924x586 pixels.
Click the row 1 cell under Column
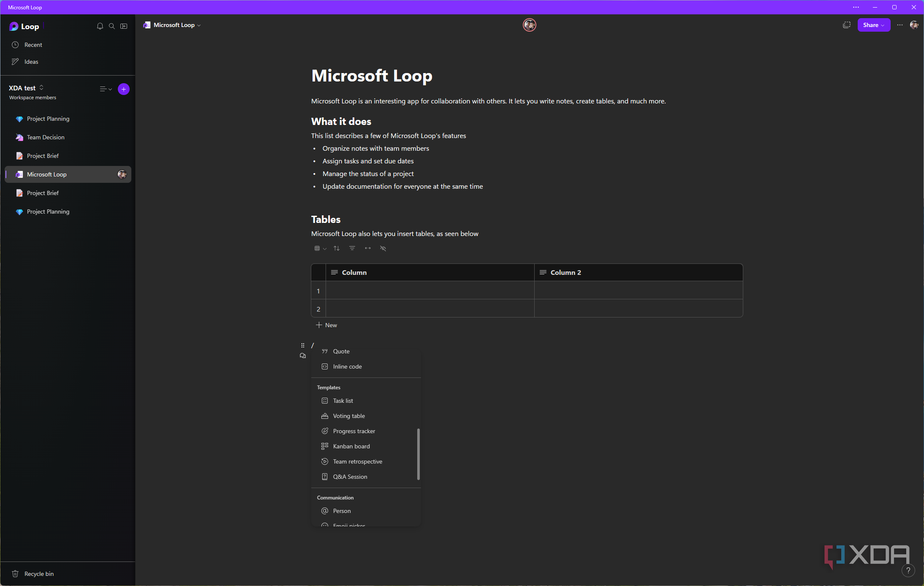430,290
